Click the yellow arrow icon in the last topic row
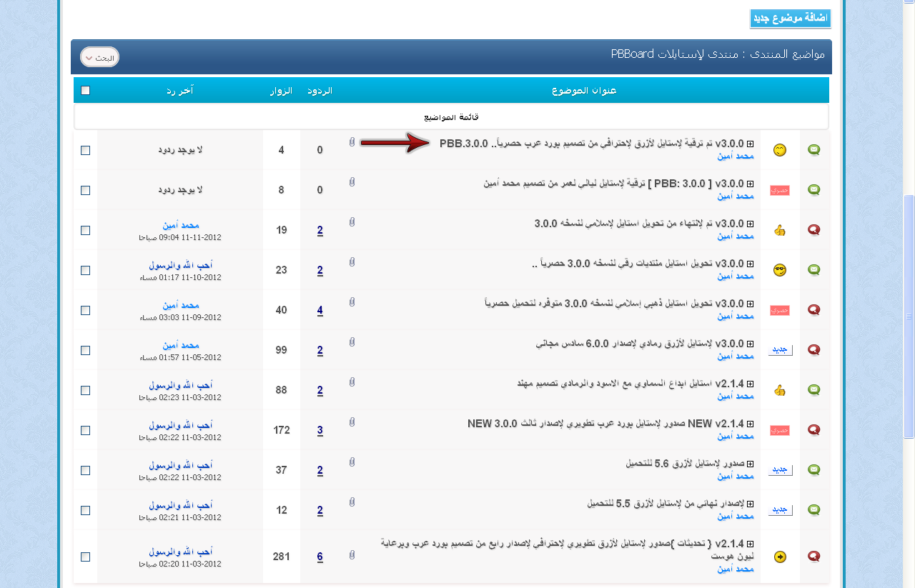This screenshot has width=915, height=588. 780,556
